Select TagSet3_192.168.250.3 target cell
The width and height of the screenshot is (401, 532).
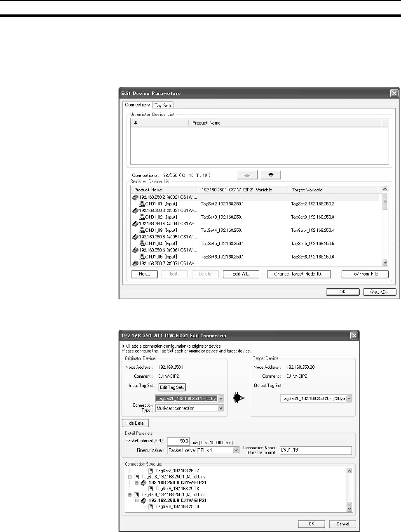(x=312, y=217)
